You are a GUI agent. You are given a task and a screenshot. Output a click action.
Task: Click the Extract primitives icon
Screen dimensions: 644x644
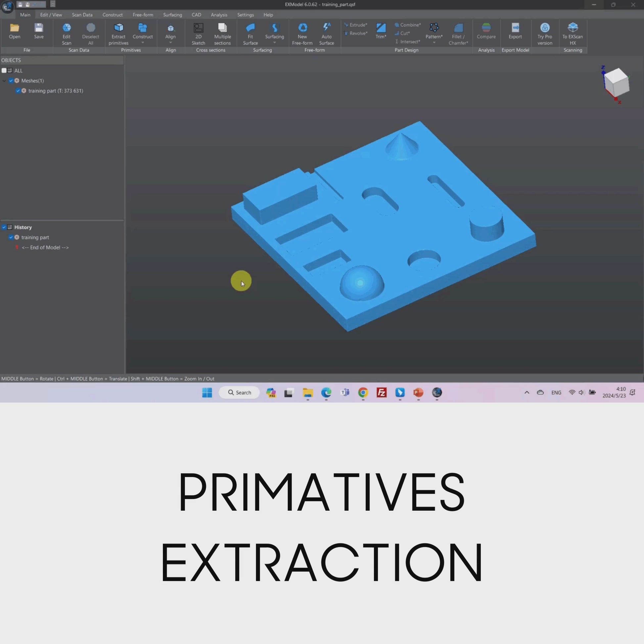[118, 28]
